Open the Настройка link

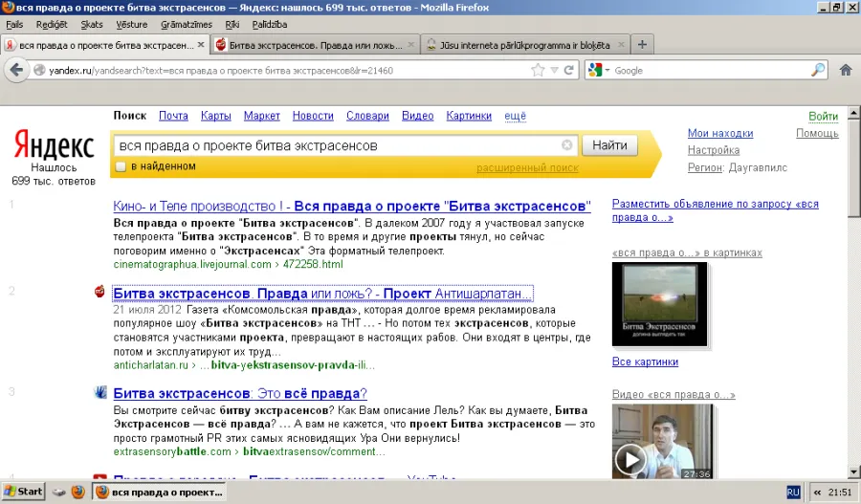pos(714,150)
